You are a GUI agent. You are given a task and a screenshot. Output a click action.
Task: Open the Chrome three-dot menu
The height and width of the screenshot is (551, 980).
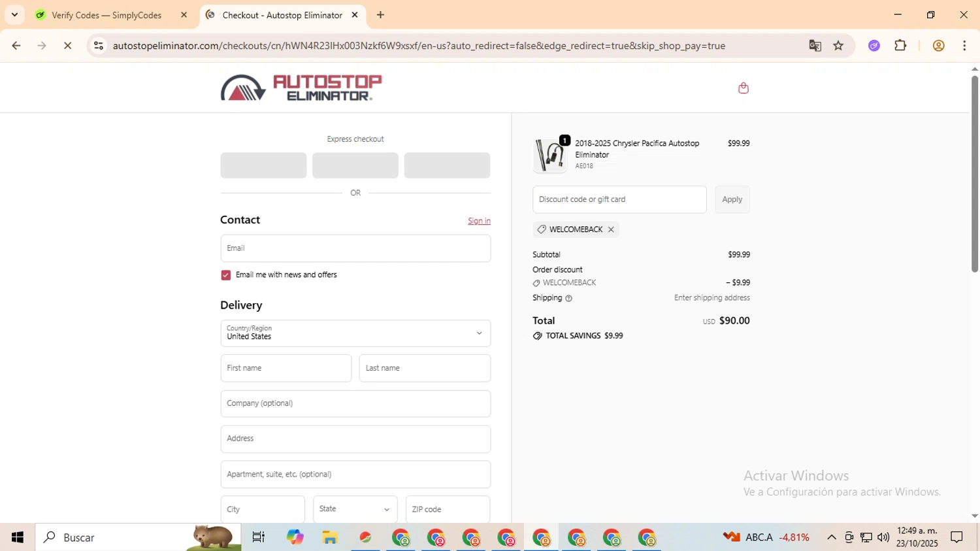[x=964, y=46]
